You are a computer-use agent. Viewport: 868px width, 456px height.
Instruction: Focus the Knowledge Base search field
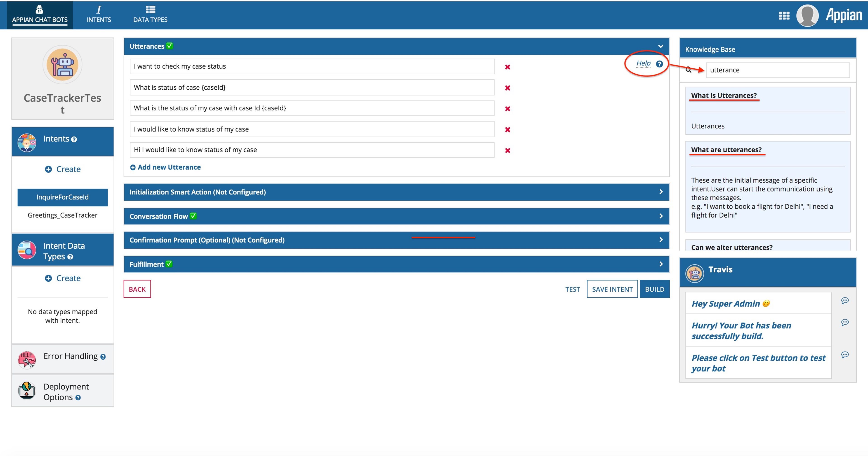[778, 70]
